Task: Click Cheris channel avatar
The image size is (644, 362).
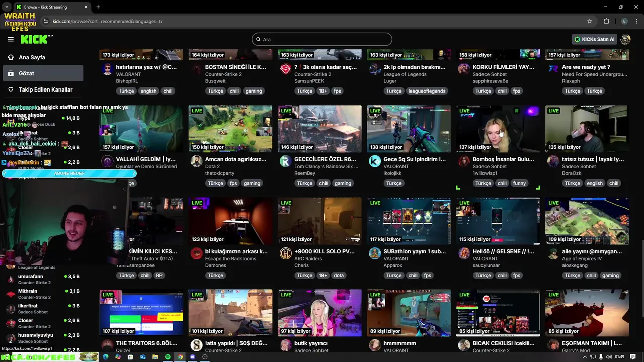Action: [286, 253]
